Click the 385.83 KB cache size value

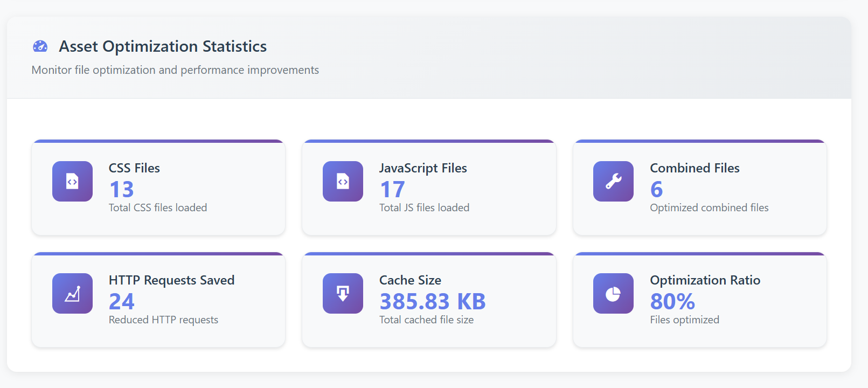coord(432,301)
